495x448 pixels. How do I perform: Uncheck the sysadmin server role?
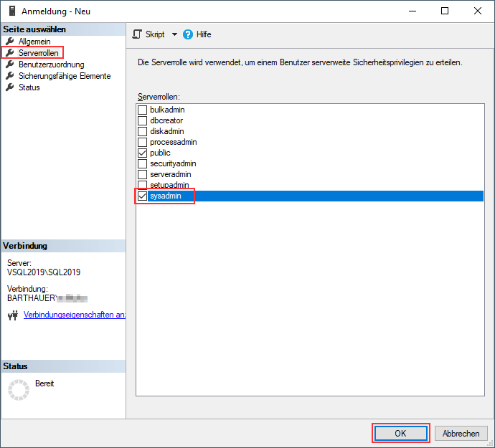tap(142, 196)
